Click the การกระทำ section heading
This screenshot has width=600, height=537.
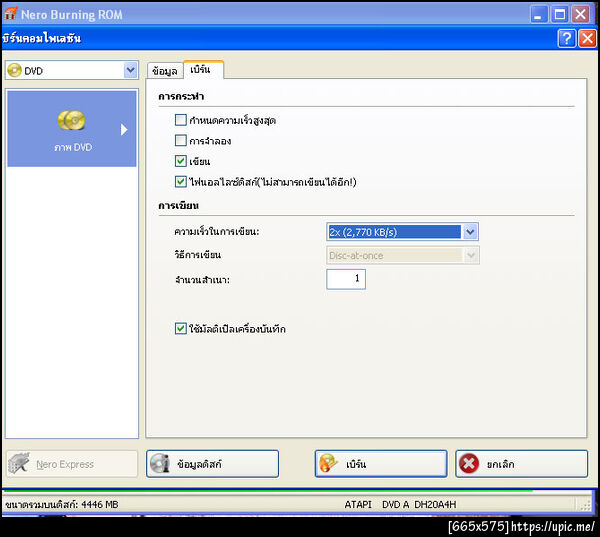pos(181,96)
